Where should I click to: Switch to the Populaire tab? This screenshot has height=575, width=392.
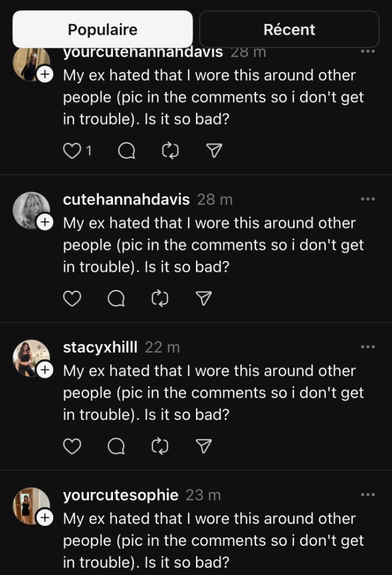102,29
